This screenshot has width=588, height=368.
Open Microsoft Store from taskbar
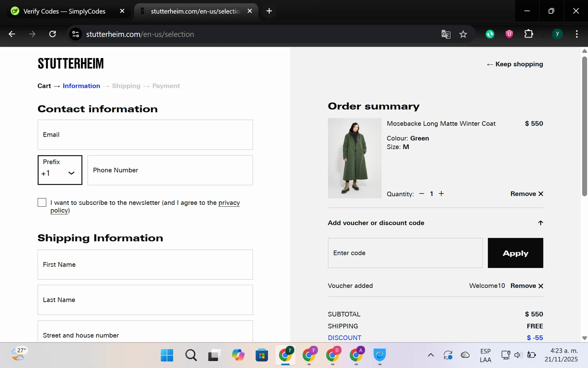pos(261,355)
